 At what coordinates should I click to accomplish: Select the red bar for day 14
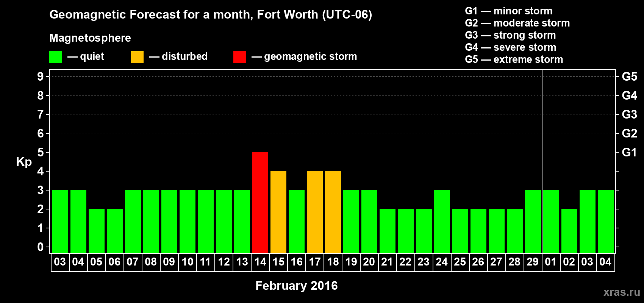(x=260, y=202)
